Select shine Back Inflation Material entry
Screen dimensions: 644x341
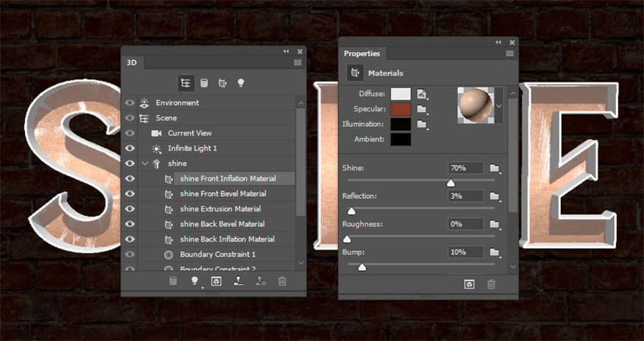point(227,239)
